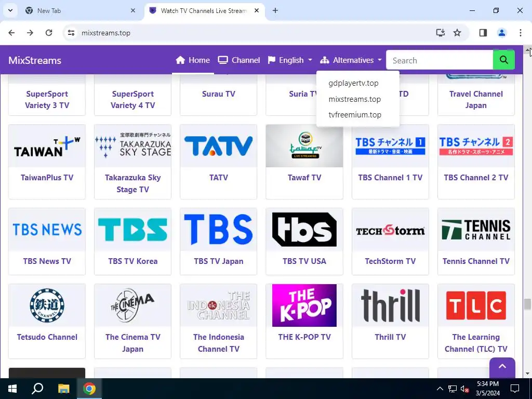Screen dimensions: 532x399
Task: Open The Cinema TV Japan link
Action: tap(132, 343)
